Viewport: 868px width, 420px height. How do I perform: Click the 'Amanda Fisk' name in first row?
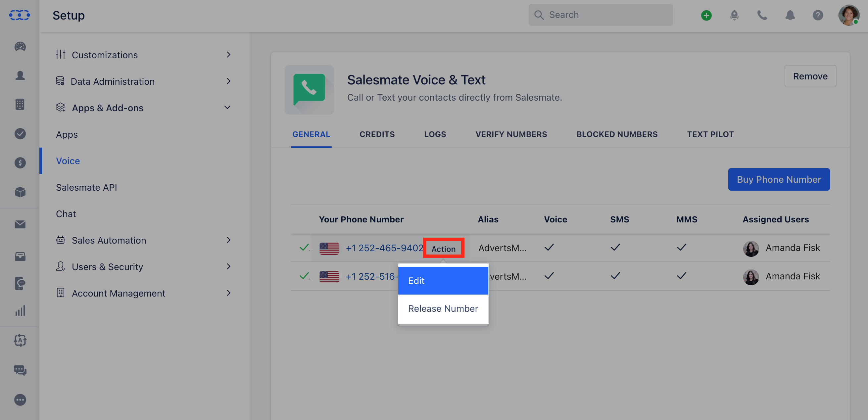click(793, 248)
